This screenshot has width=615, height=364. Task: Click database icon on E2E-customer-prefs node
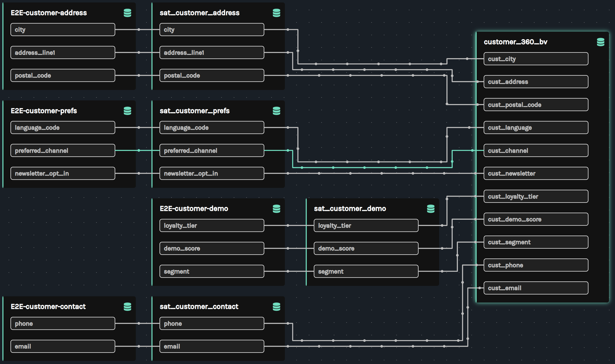pyautogui.click(x=127, y=111)
